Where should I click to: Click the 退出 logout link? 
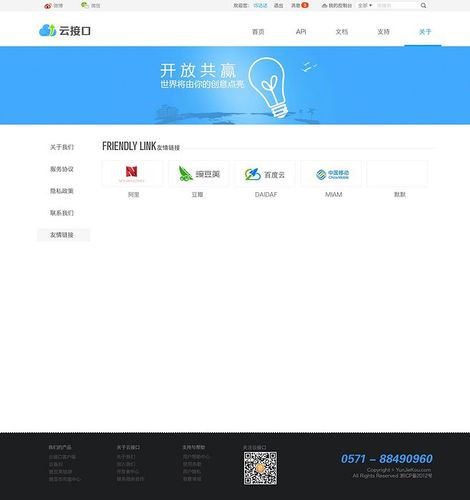click(x=278, y=6)
